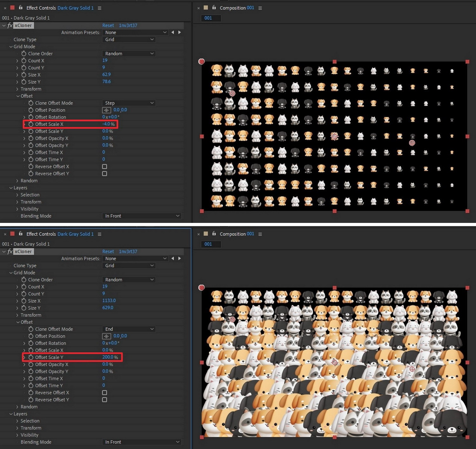Open Blending Mode dropdown in lower panel
This screenshot has height=449, width=476.
coord(142,442)
